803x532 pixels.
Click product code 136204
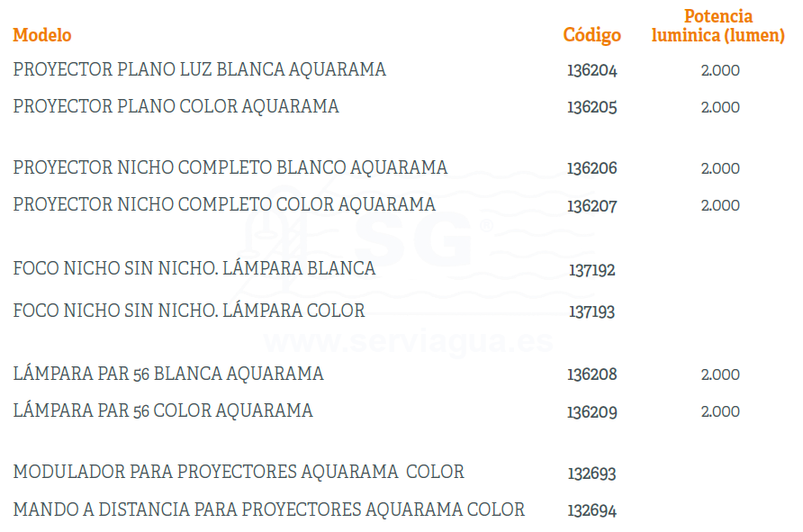(591, 70)
